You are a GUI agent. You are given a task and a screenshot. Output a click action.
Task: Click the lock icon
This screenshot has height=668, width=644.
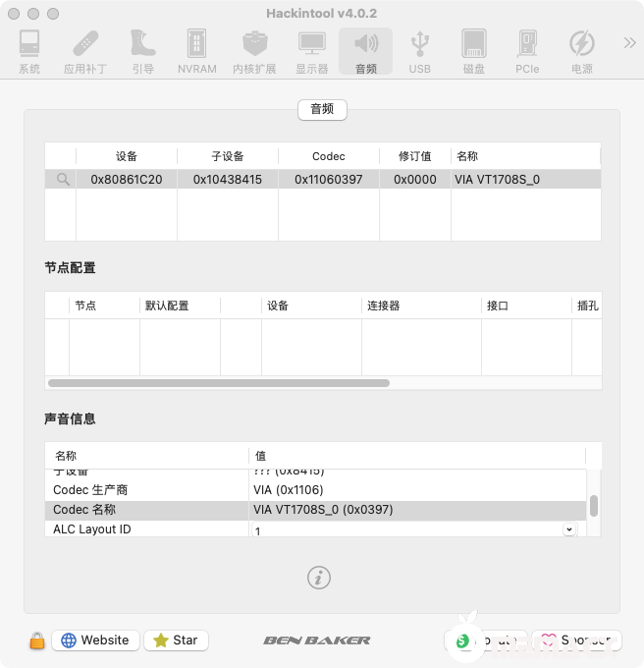click(36, 640)
